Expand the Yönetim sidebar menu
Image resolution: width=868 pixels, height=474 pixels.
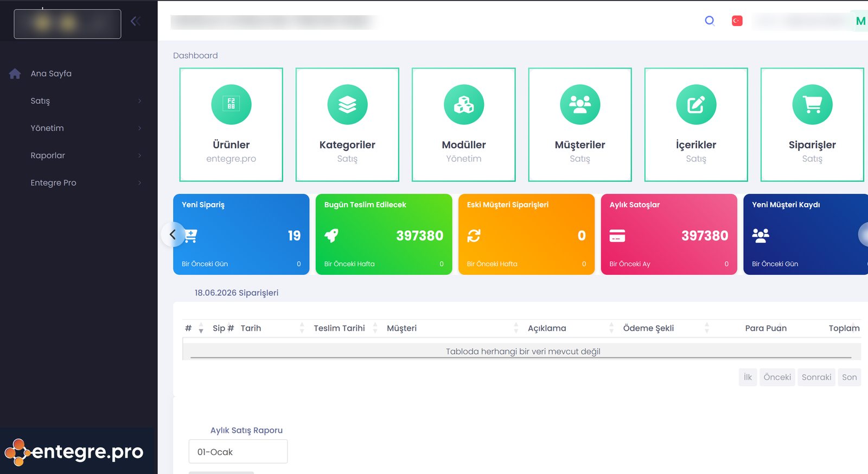click(79, 128)
